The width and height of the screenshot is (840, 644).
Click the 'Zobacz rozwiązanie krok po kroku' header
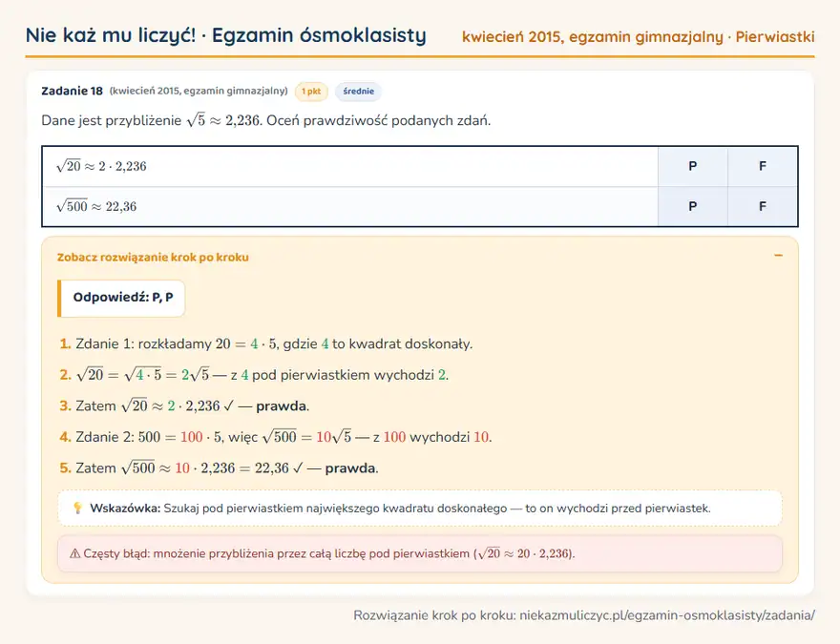tap(153, 257)
